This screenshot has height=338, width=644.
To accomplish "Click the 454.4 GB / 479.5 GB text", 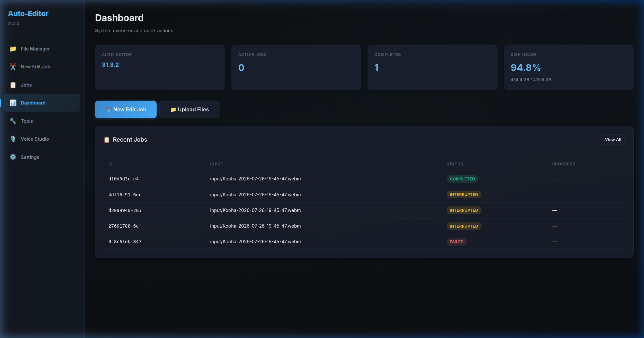I will pyautogui.click(x=531, y=80).
